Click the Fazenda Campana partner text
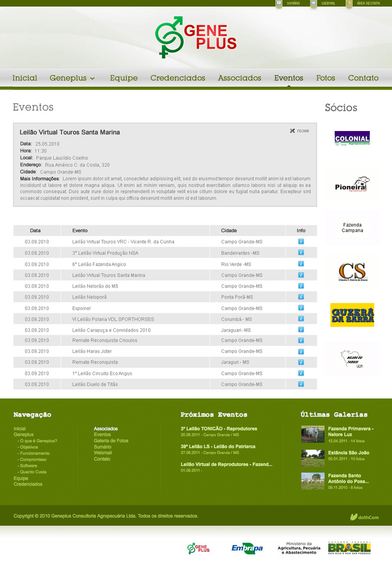This screenshot has height=572, width=392. [x=352, y=228]
